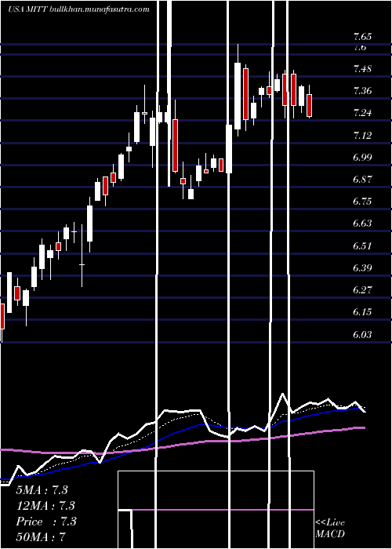Click the 6.51 price axis label
Image resolution: width=392 pixels, height=549 pixels.
[362, 245]
